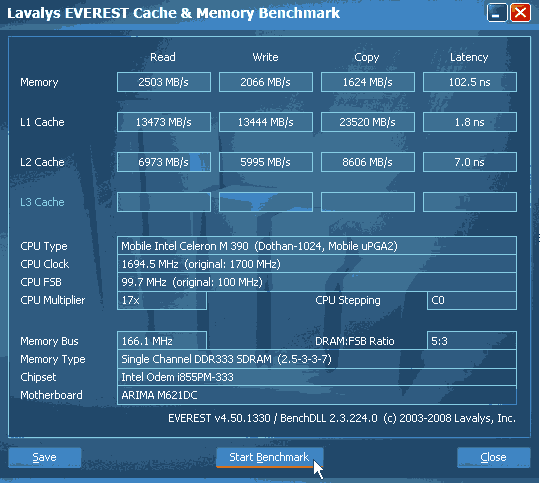Image resolution: width=540 pixels, height=483 pixels.
Task: Click the CPU FSB value 99.7 MHz
Action: click(317, 282)
